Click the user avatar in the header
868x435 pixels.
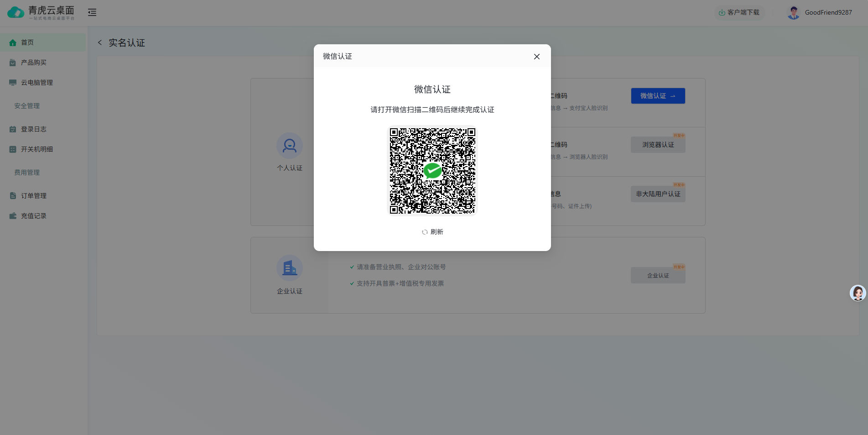(794, 13)
